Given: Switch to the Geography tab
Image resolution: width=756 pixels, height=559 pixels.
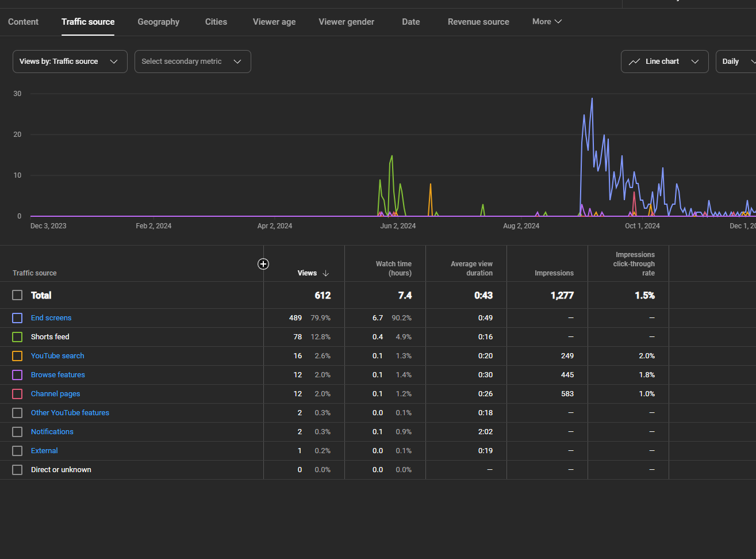Looking at the screenshot, I should click(159, 22).
